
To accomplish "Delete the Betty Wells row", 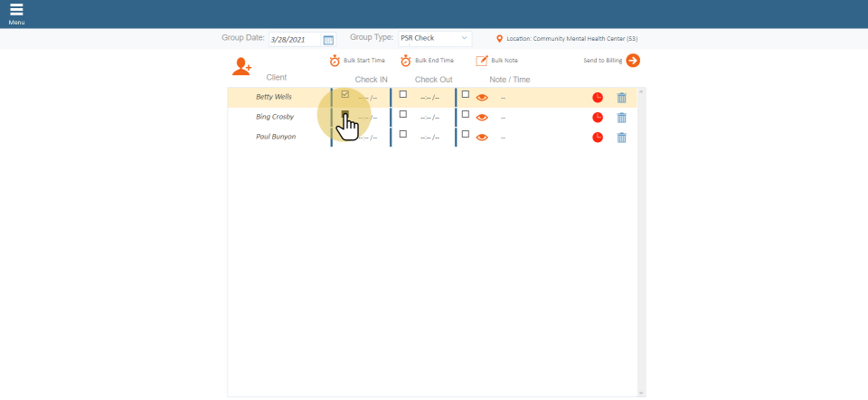I will click(x=621, y=98).
